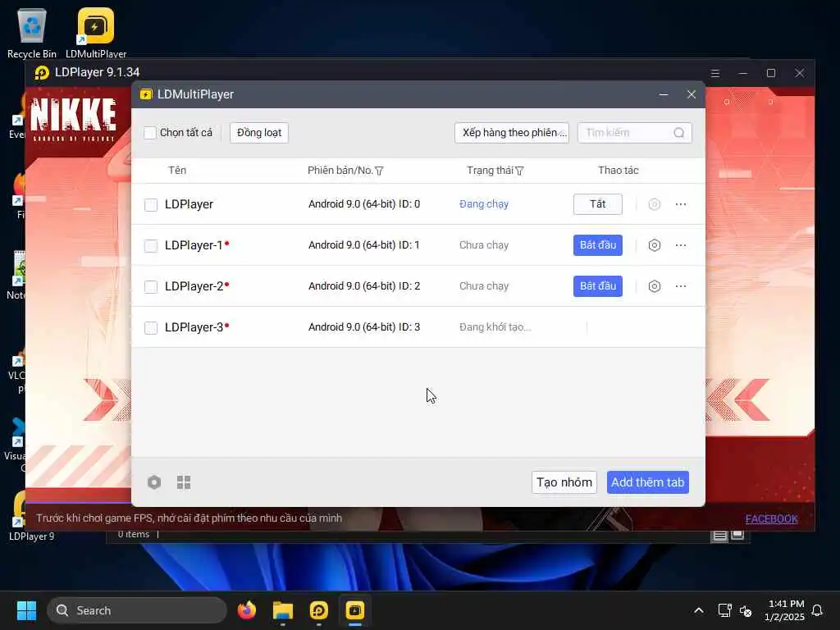Open the Windows Start menu
The height and width of the screenshot is (630, 840).
coord(26,610)
